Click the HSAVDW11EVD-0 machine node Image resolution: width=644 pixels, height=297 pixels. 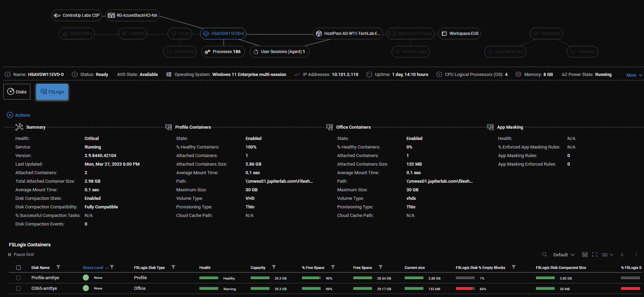pyautogui.click(x=223, y=34)
